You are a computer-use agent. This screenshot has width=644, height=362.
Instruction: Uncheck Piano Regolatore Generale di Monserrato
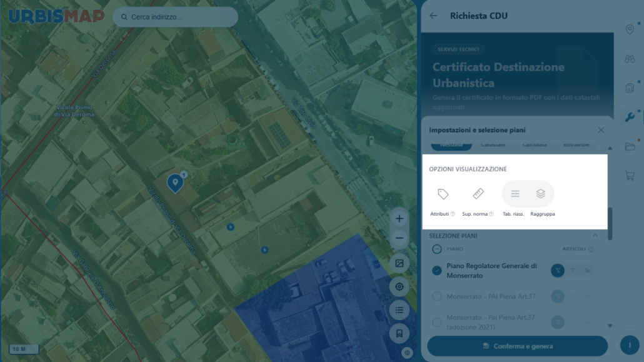coord(436,270)
